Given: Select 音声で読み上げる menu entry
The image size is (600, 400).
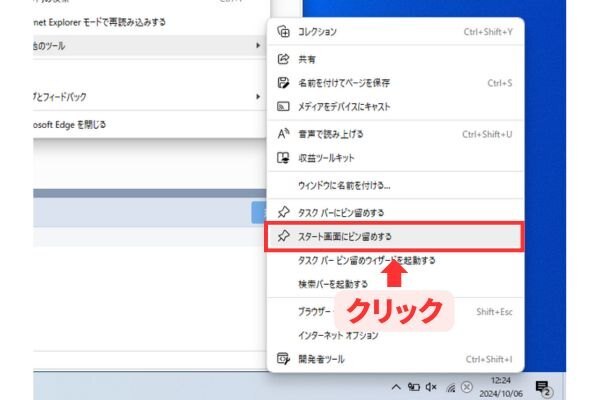Looking at the screenshot, I should [x=395, y=134].
